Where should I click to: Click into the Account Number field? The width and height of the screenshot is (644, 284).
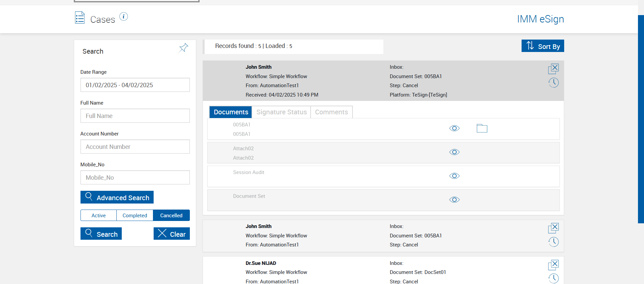tap(135, 147)
